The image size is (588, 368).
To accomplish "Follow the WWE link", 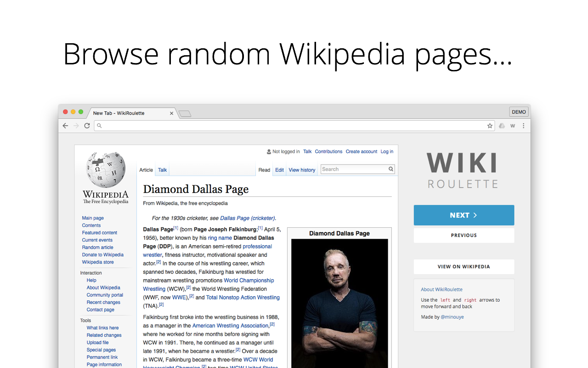I will pos(180,298).
